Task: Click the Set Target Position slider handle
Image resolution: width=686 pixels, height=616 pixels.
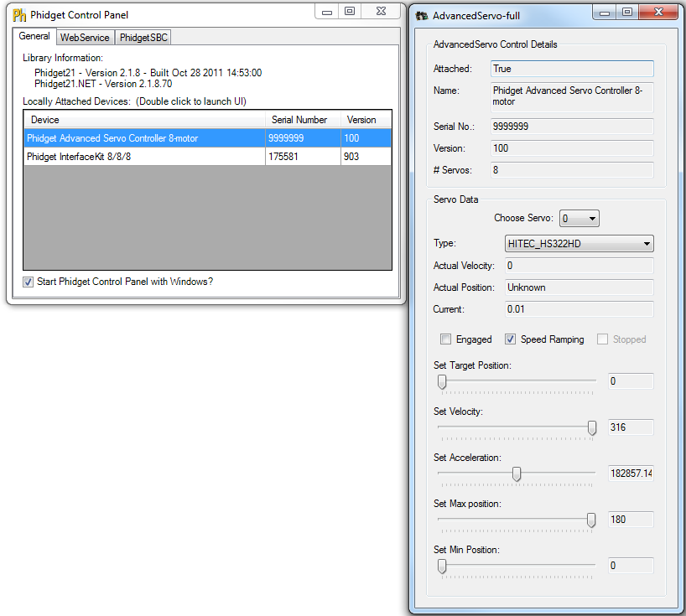Action: click(442, 381)
